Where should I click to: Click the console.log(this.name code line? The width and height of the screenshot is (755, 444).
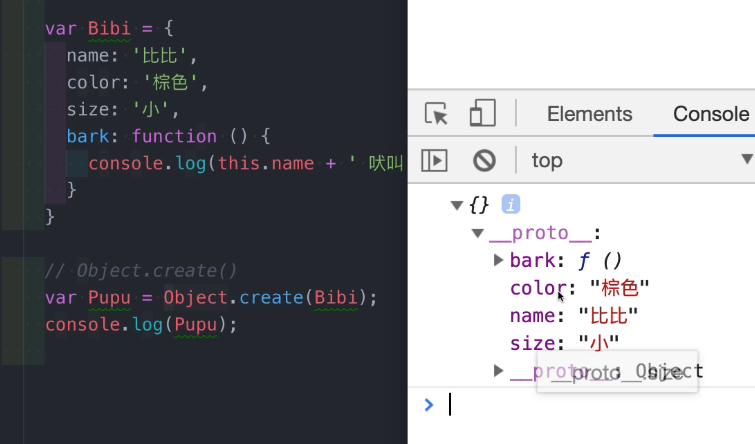pos(246,163)
